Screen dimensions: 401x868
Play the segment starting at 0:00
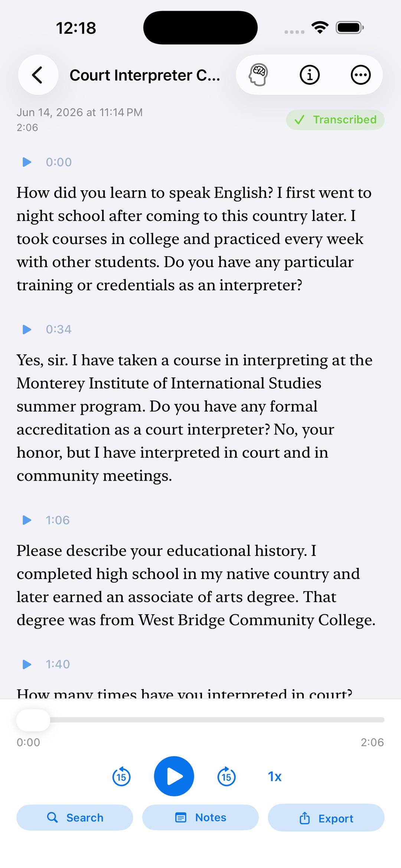pyautogui.click(x=27, y=162)
